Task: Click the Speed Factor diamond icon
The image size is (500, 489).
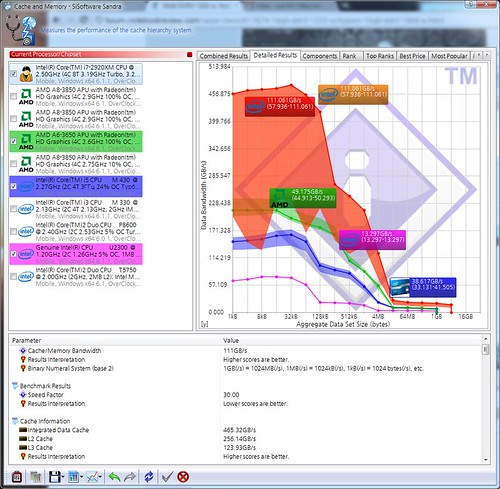Action: (x=23, y=395)
